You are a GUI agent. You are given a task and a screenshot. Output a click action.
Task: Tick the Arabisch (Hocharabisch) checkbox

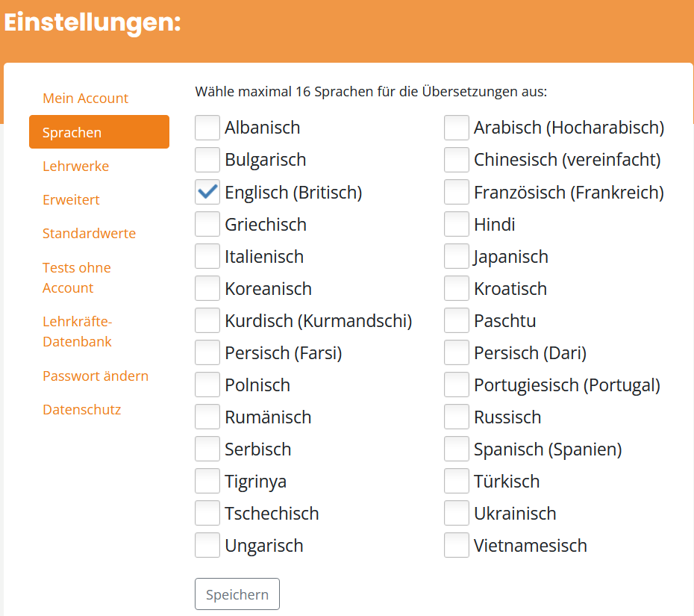coord(456,128)
